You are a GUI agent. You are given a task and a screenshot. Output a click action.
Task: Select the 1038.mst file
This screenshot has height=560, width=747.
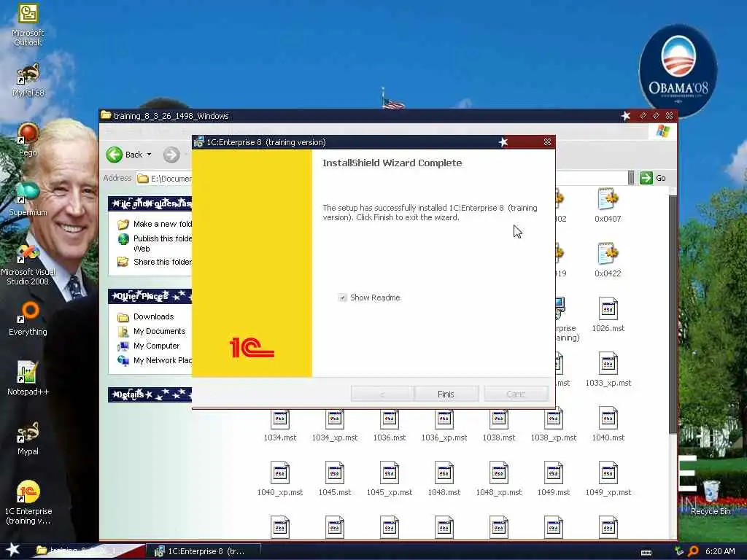click(x=499, y=424)
